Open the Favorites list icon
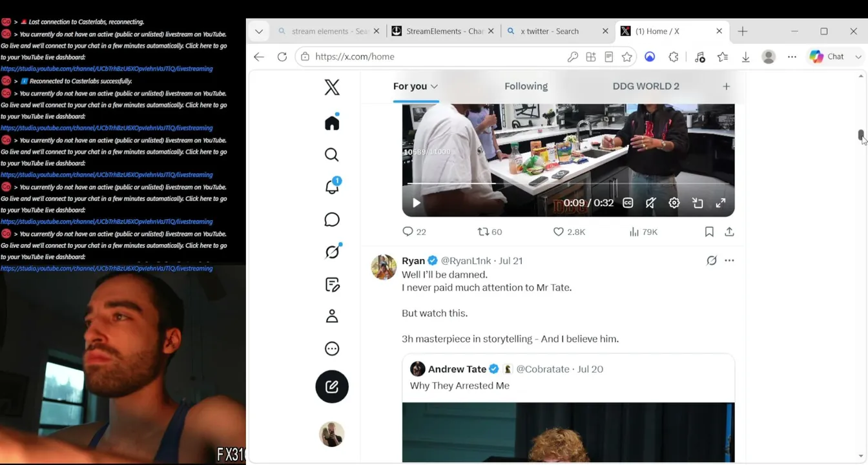Viewport: 868px width, 465px height. tap(723, 57)
